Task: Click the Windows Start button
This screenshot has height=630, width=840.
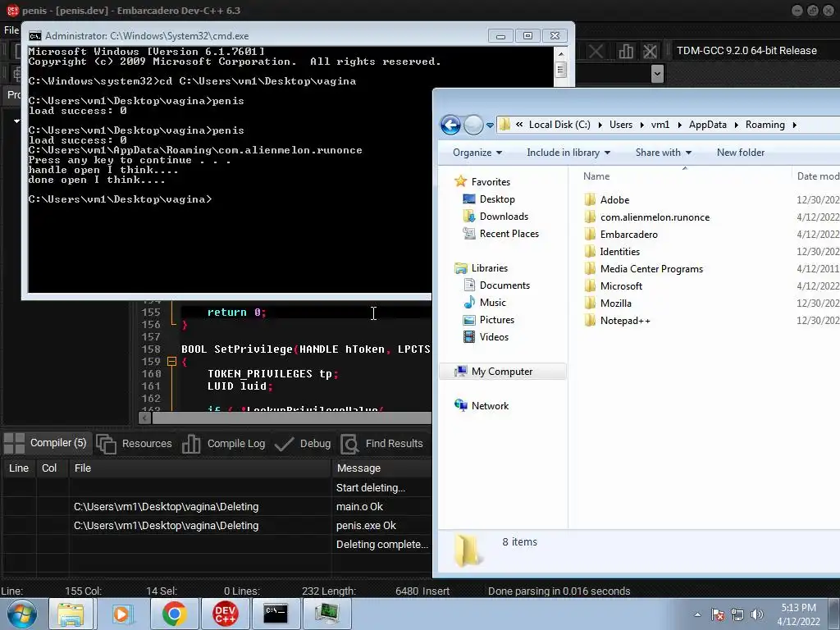Action: click(22, 614)
